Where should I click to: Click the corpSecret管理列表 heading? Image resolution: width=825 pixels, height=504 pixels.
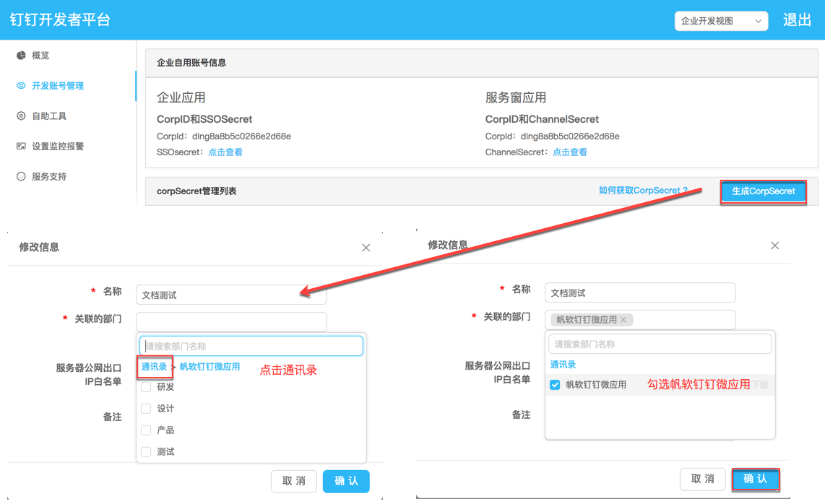(196, 191)
